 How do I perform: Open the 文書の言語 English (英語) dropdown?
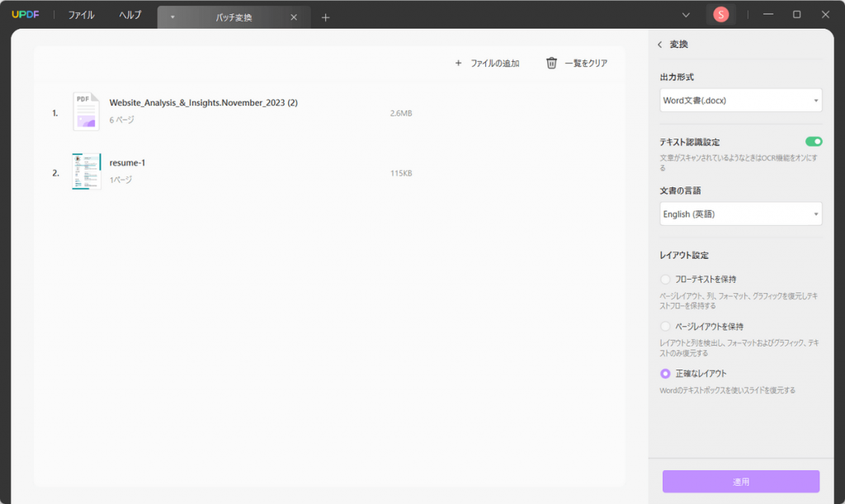pyautogui.click(x=740, y=214)
